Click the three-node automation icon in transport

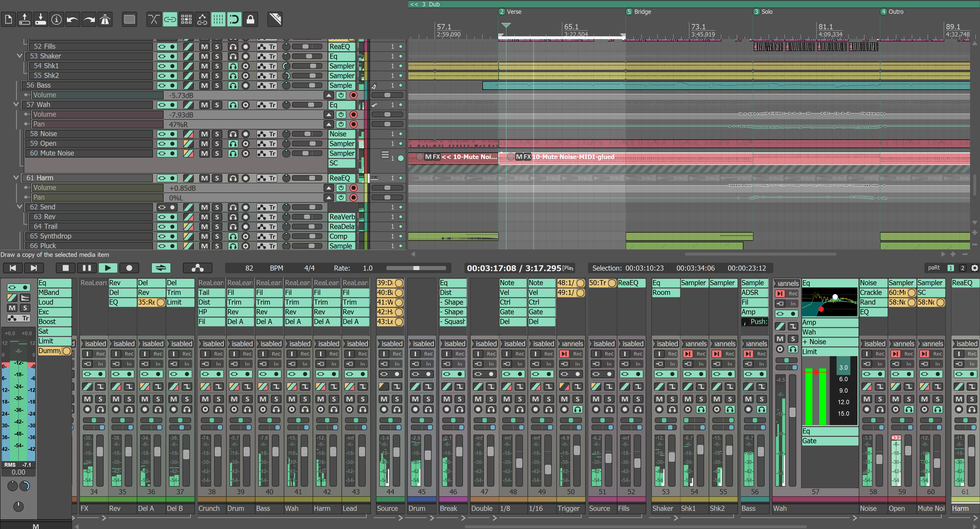pyautogui.click(x=198, y=268)
